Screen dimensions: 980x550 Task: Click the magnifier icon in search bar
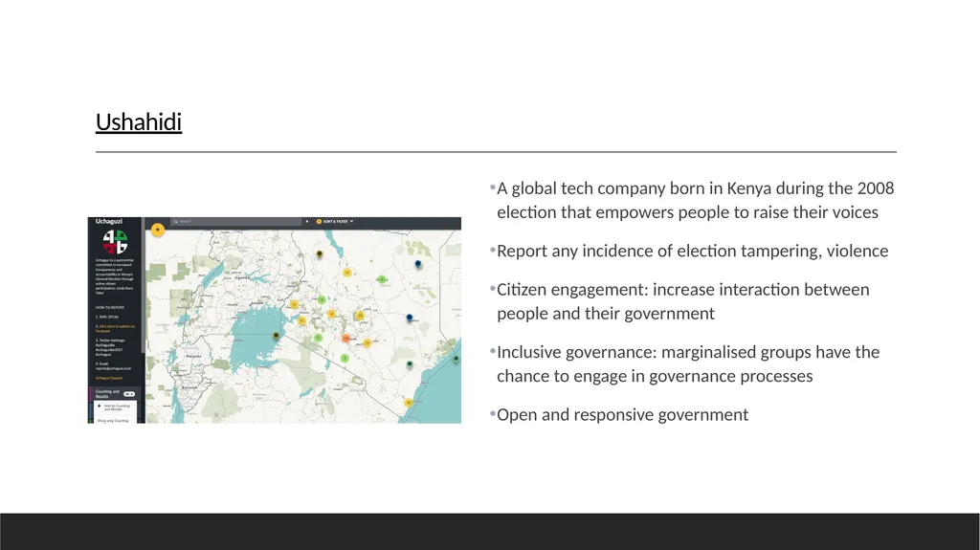point(176,221)
